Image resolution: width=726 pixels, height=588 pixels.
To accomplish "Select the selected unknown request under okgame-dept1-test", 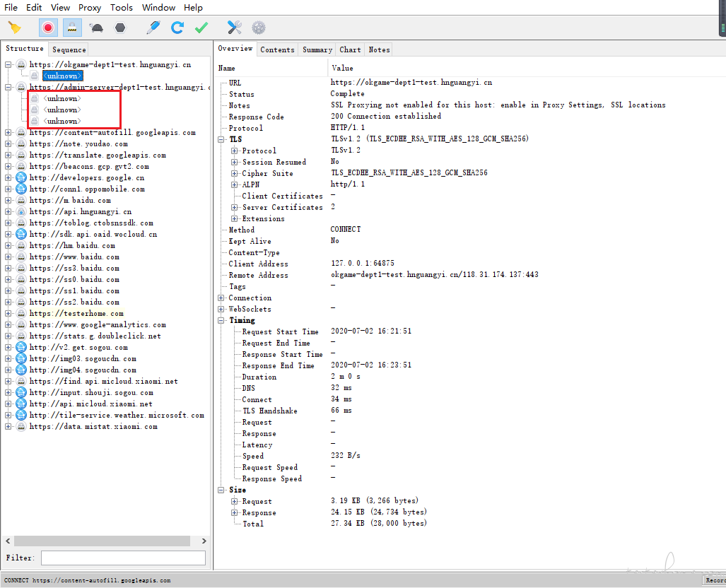I will pyautogui.click(x=62, y=76).
